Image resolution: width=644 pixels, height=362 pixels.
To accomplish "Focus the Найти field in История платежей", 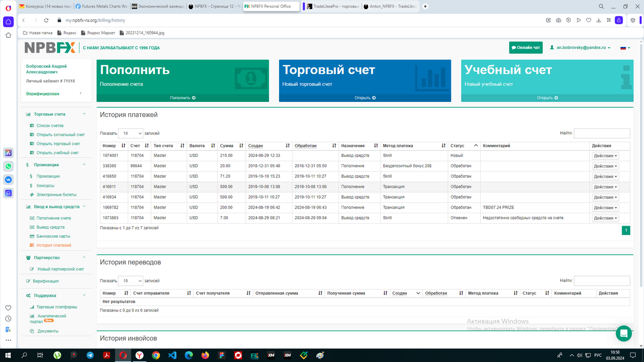I will click(602, 133).
